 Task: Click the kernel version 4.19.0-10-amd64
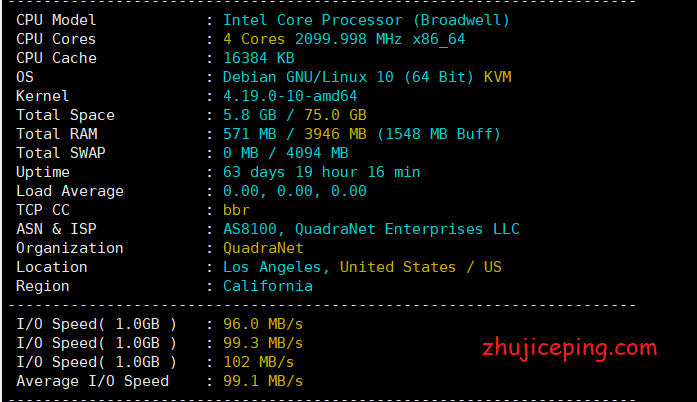[x=290, y=96]
